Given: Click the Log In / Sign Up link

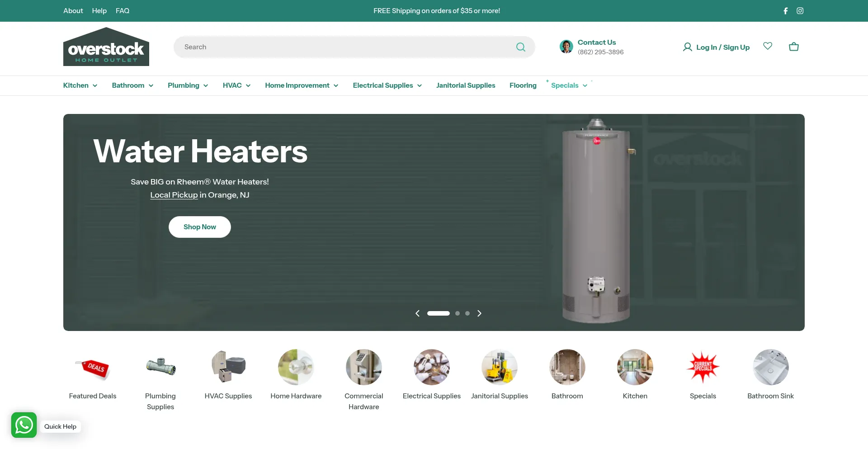Looking at the screenshot, I should [723, 47].
